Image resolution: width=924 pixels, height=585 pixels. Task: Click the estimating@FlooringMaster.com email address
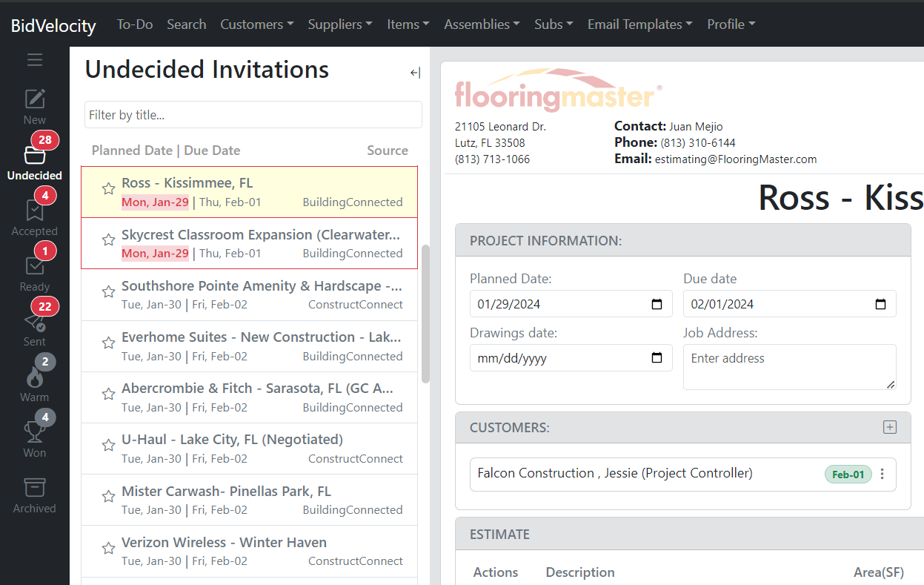(736, 159)
